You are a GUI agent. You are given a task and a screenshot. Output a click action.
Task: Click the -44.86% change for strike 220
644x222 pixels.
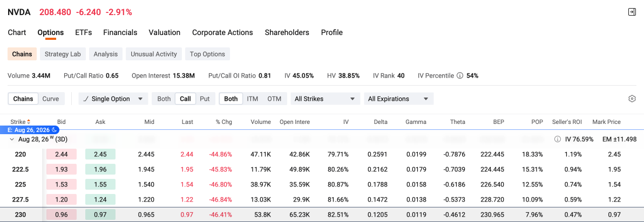tap(220, 155)
